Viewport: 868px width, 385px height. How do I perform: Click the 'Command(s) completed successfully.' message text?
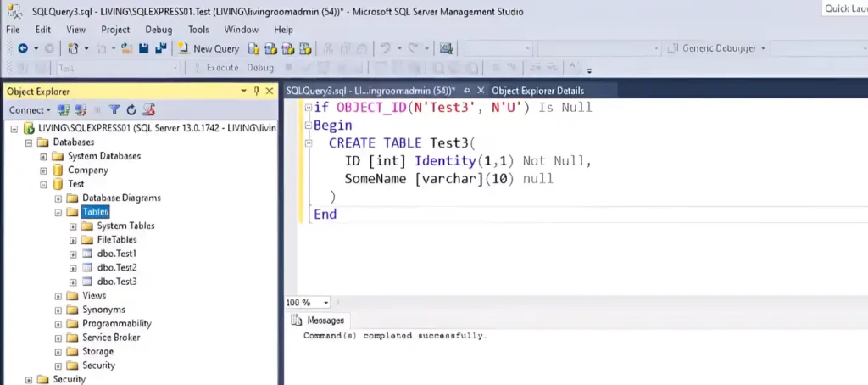point(395,336)
